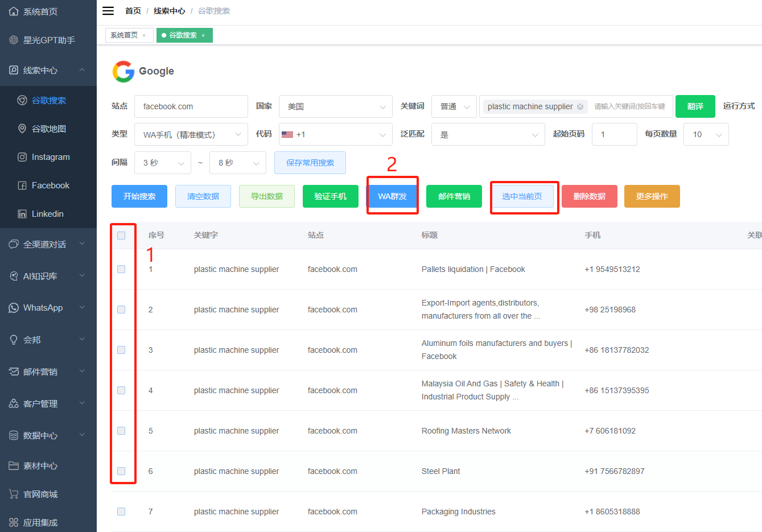This screenshot has height=532, width=762.
Task: Check row 7 Packaging Industries checkbox
Action: 121,512
